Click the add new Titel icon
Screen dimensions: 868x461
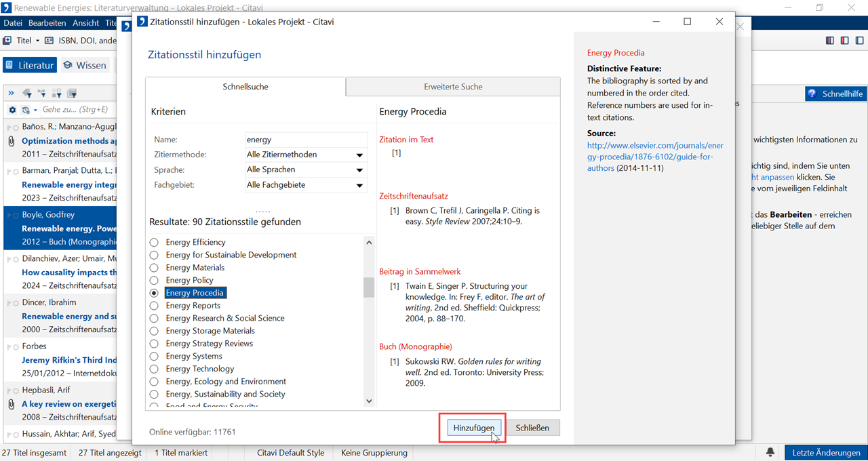coord(7,41)
